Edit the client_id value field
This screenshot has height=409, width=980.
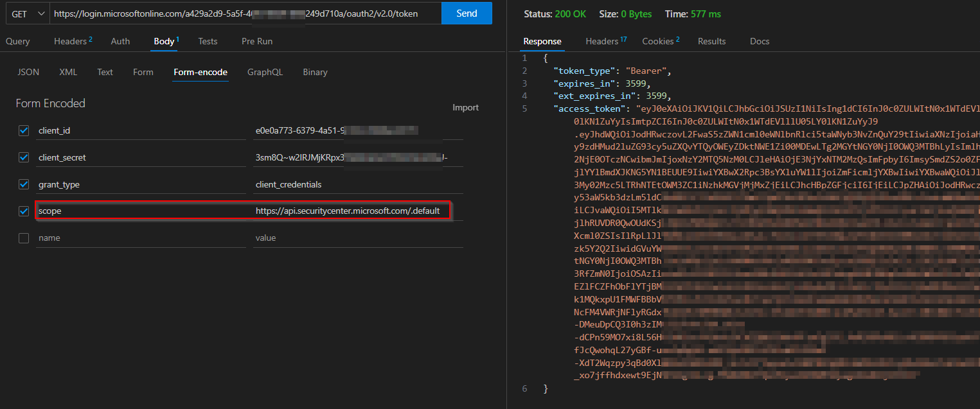point(358,130)
